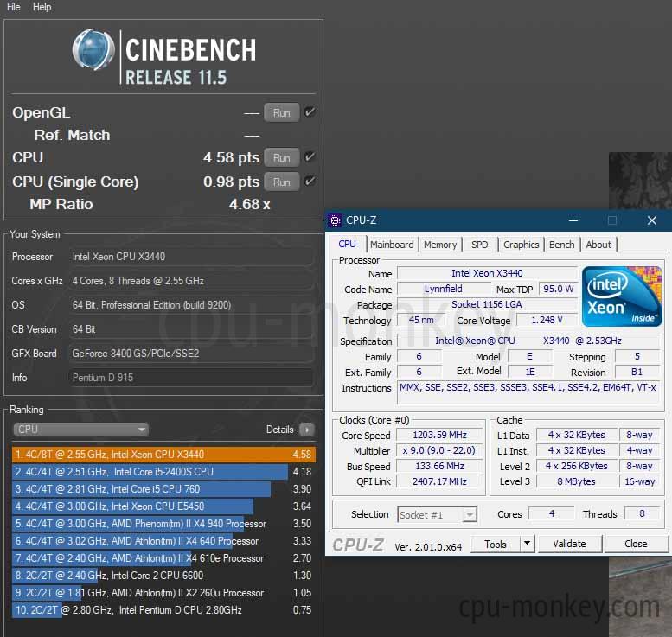Viewport: 672px width, 637px height.
Task: Select ranking row AMD Athlon II X4 610e
Action: pos(163,558)
